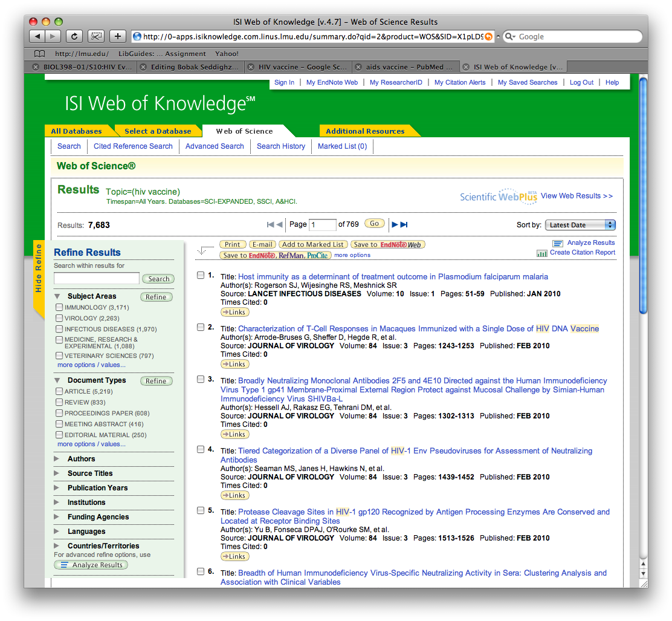This screenshot has height=621, width=672.
Task: Switch to the All Databases tab
Action: point(76,131)
